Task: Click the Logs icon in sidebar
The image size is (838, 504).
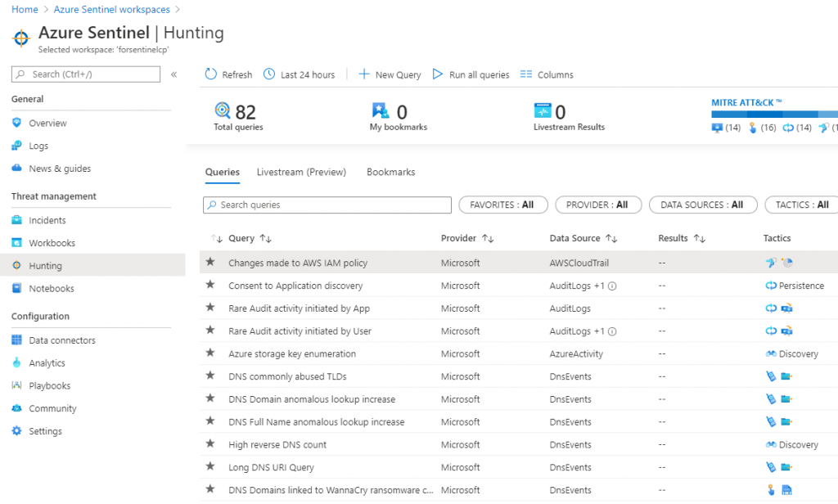Action: tap(16, 146)
